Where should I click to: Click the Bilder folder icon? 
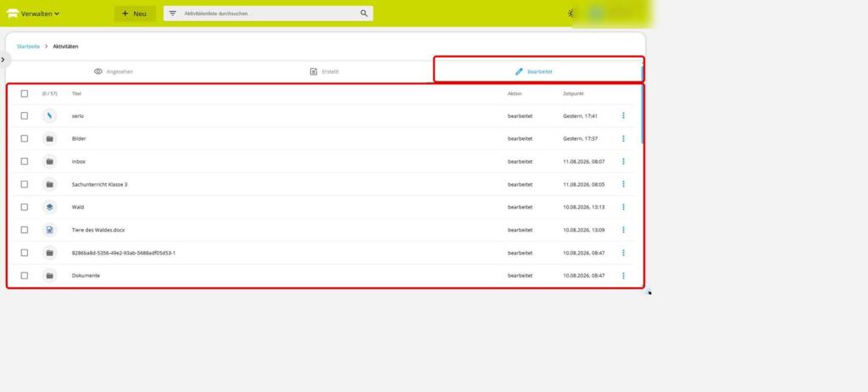pos(49,138)
